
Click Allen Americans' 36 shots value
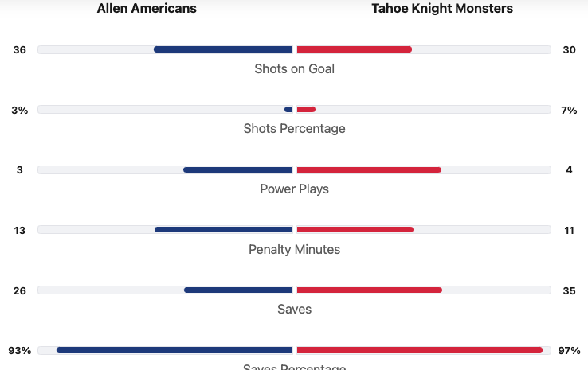tap(20, 49)
